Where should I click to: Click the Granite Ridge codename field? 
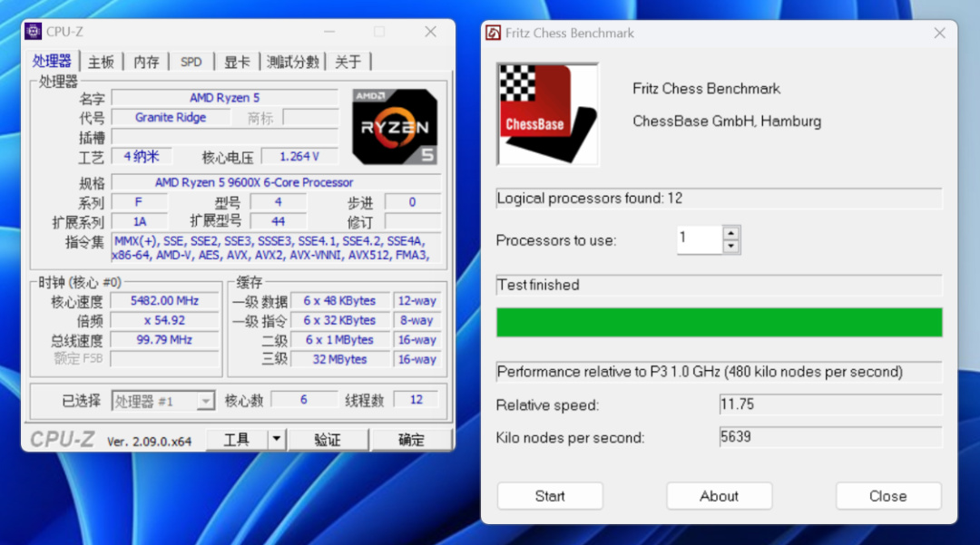[x=171, y=117]
